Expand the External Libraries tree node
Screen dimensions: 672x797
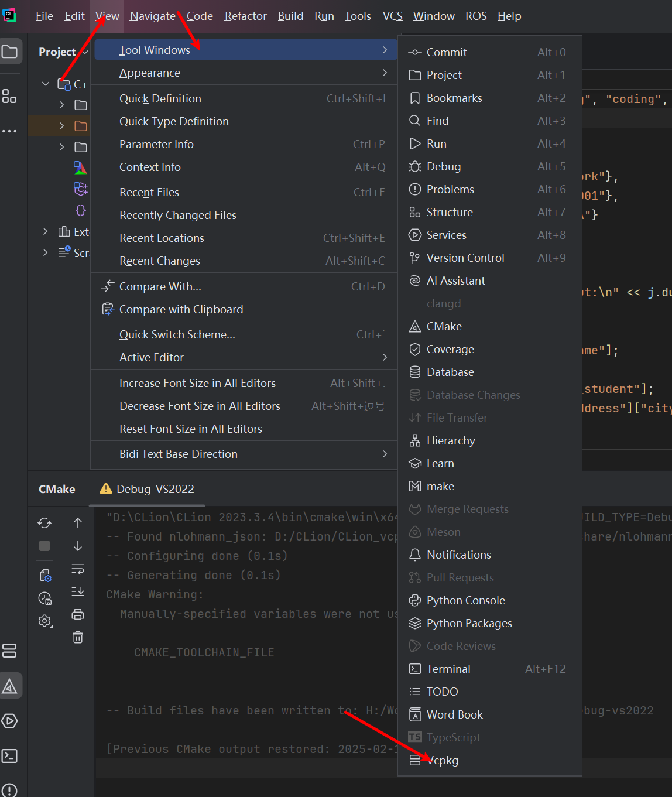tap(46, 232)
